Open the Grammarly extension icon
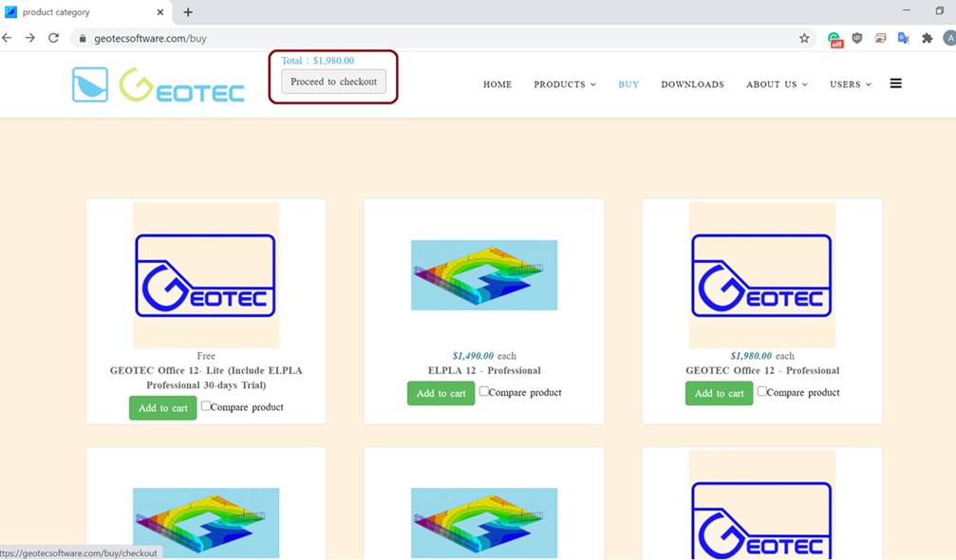Viewport: 956px width, 560px height. (x=834, y=39)
